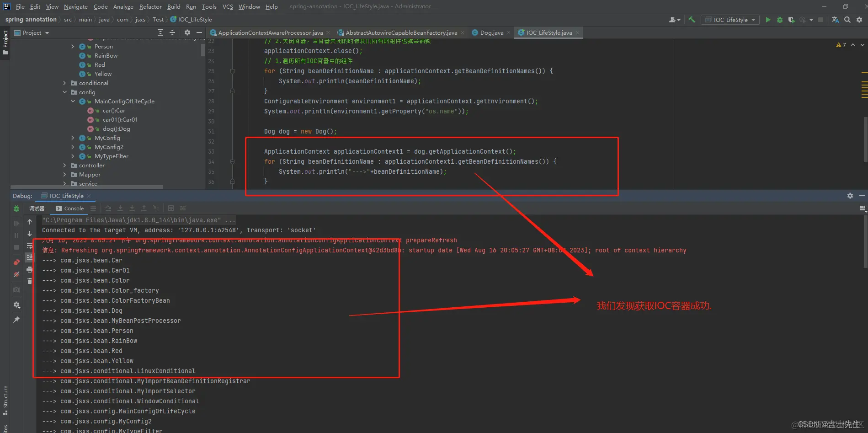Viewport: 868px width, 433px height.
Task: Close the IOC_LifeStyle debug session tab
Action: (x=89, y=196)
